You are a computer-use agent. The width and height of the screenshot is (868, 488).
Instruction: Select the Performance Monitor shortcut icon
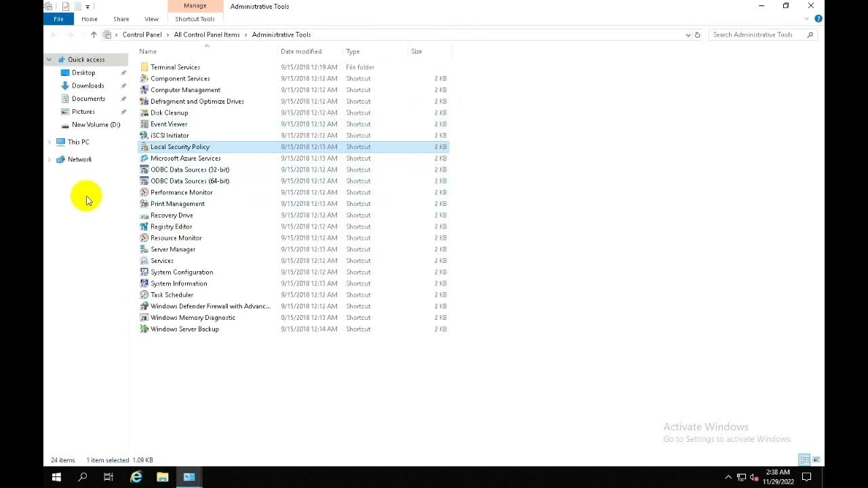(144, 192)
